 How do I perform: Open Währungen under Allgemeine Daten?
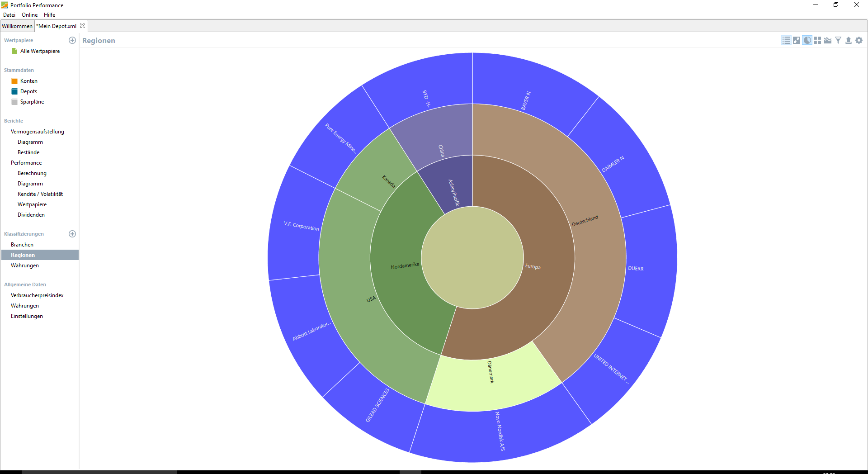click(25, 306)
